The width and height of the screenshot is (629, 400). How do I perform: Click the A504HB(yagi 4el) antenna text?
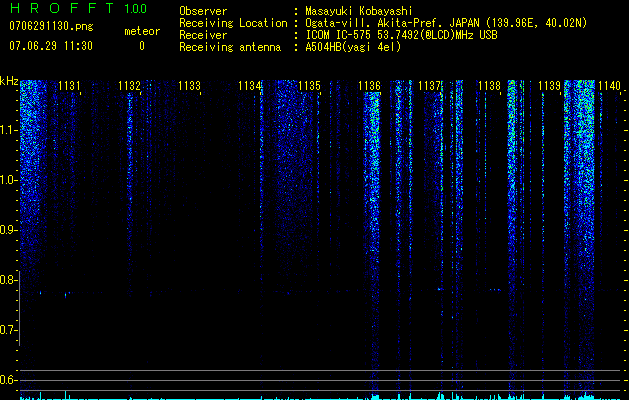353,47
